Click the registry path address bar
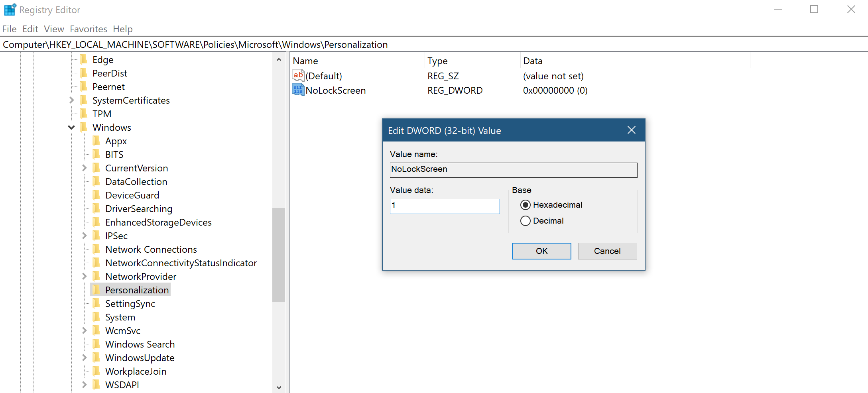This screenshot has width=868, height=393. point(434,44)
